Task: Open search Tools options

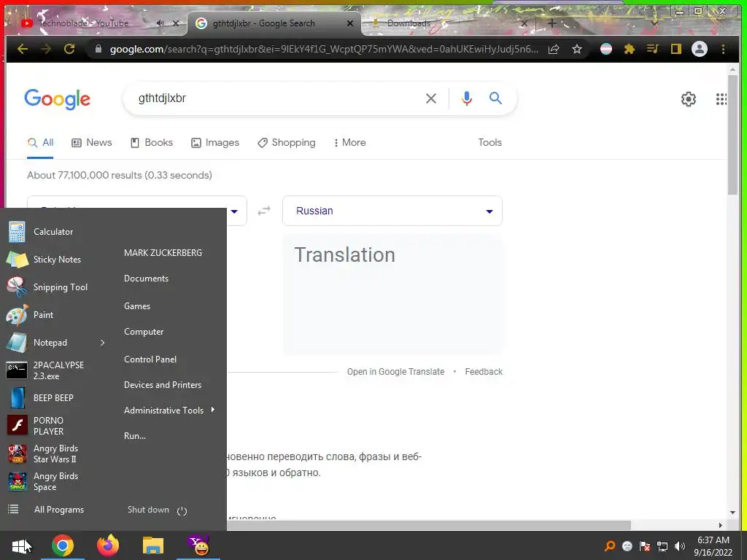Action: [489, 142]
